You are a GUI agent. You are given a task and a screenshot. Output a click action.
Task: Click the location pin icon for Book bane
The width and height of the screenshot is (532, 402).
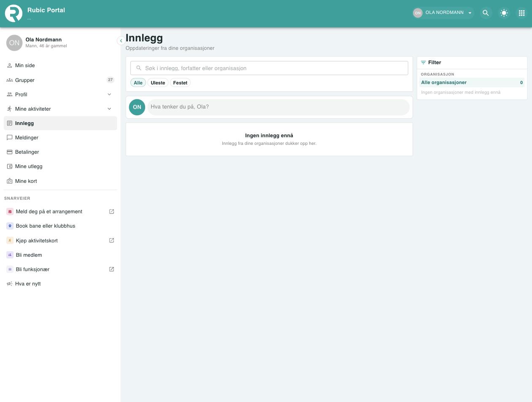click(x=10, y=226)
